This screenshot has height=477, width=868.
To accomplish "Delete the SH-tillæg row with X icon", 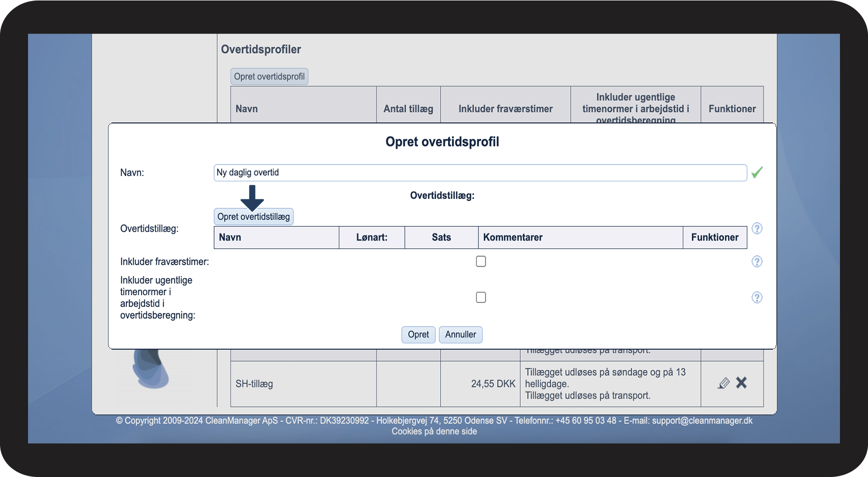I will [741, 383].
